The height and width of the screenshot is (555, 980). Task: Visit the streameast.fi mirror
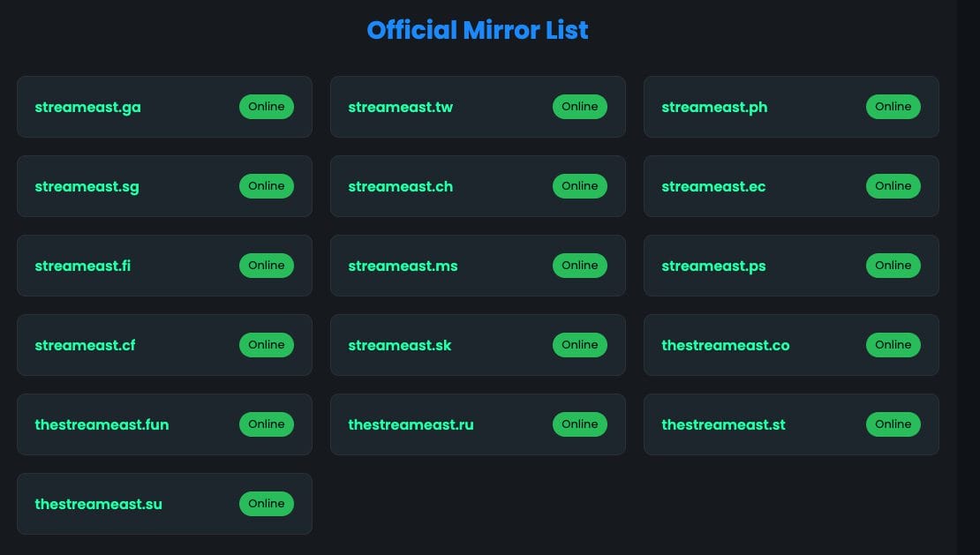83,266
